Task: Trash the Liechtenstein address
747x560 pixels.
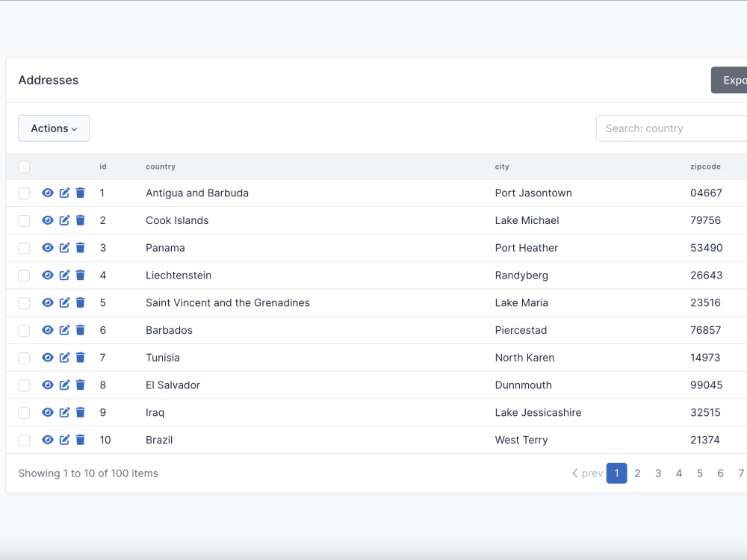Action: tap(81, 276)
